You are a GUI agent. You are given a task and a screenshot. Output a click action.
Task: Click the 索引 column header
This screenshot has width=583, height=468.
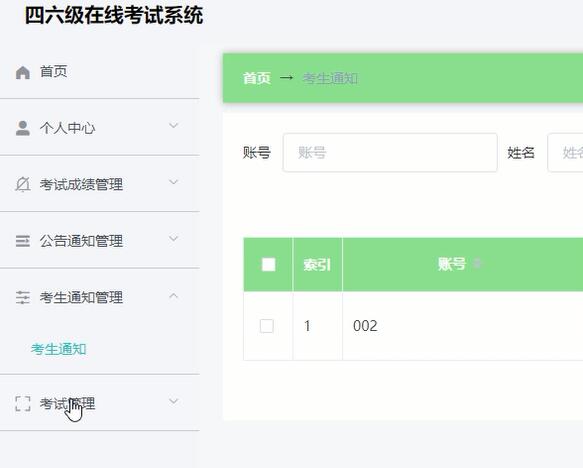[317, 265]
